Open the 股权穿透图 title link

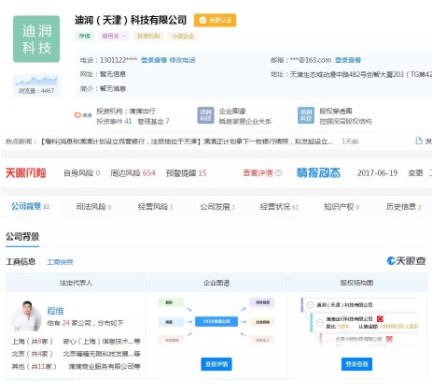coord(336,111)
